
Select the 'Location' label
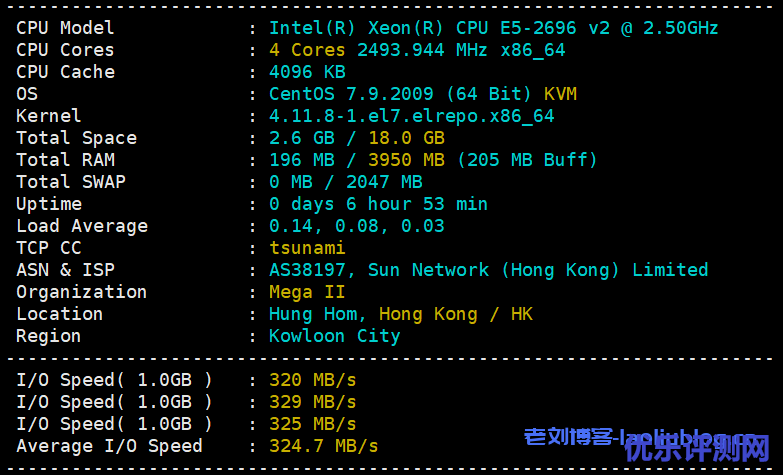tap(59, 314)
